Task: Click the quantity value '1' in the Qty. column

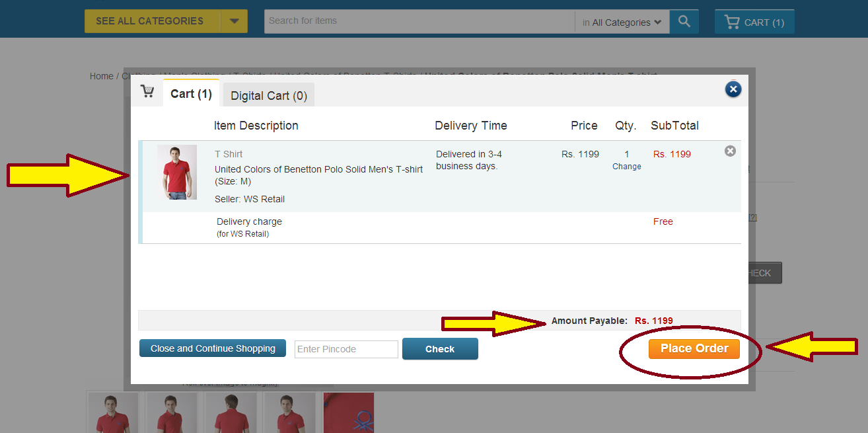Action: click(x=627, y=154)
